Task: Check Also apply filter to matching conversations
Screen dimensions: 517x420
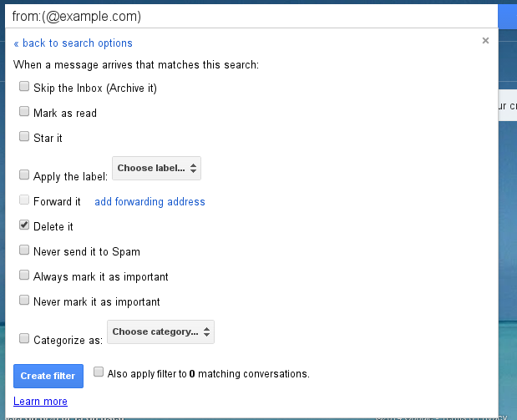Action: [x=99, y=372]
